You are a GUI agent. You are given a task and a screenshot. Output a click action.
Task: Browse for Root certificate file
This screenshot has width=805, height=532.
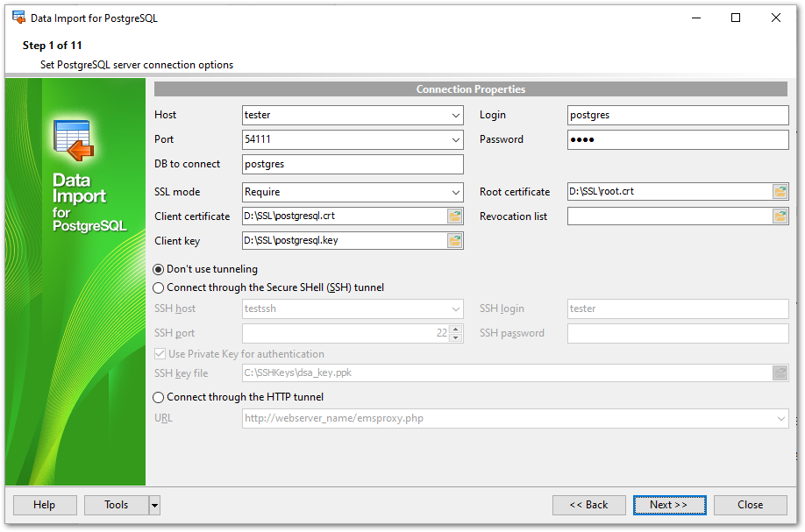780,192
